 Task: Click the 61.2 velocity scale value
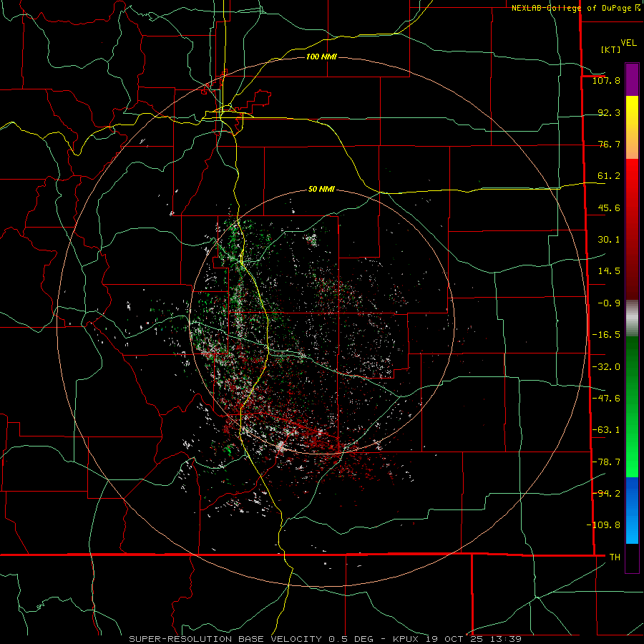point(609,176)
